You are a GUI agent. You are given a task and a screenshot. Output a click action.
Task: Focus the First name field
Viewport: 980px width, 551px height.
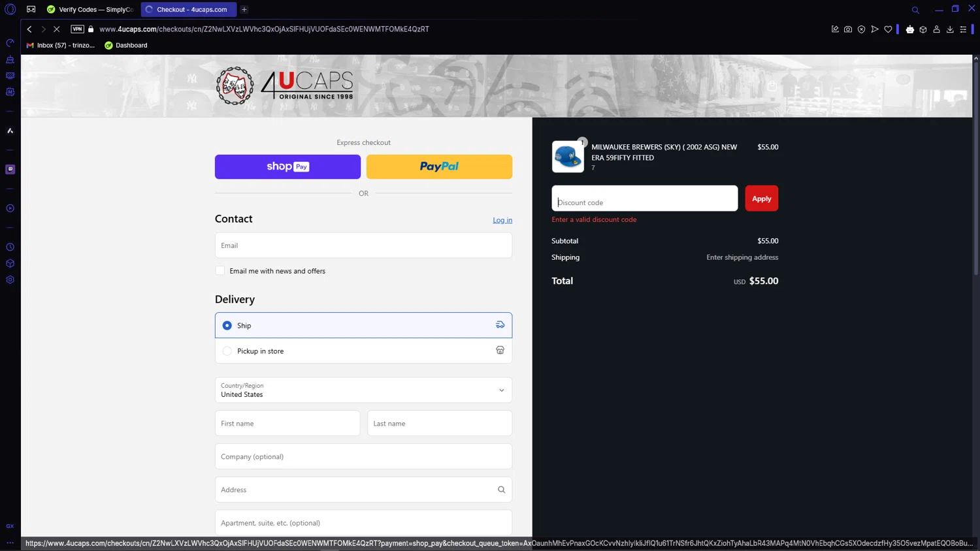(287, 423)
